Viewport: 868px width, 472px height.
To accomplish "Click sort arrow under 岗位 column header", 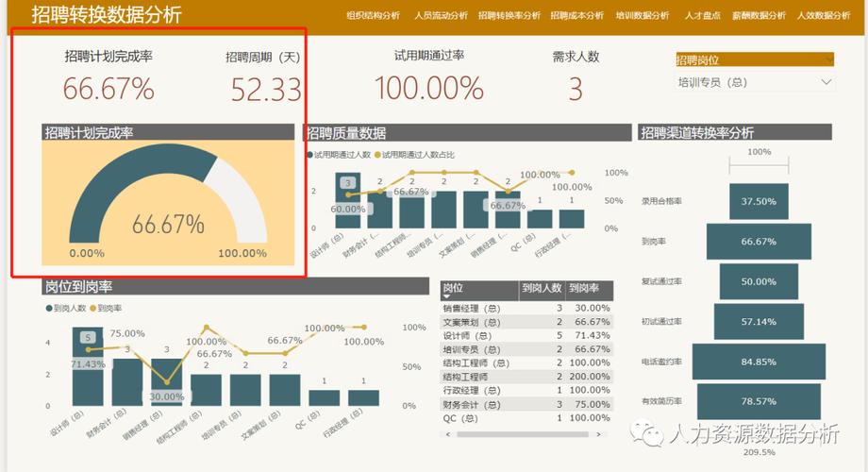I will [x=446, y=296].
